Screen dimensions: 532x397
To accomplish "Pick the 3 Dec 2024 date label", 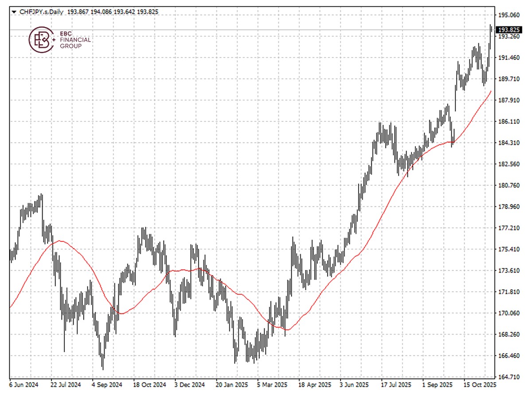I will tap(190, 385).
